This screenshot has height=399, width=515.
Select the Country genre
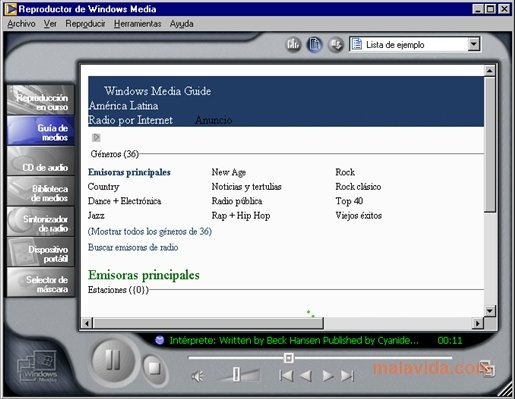click(x=103, y=187)
